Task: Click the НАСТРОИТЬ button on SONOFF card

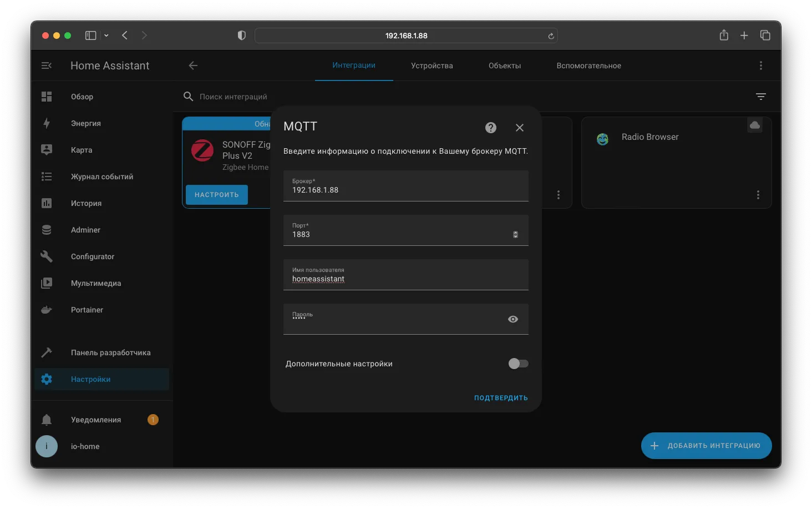Action: click(217, 195)
